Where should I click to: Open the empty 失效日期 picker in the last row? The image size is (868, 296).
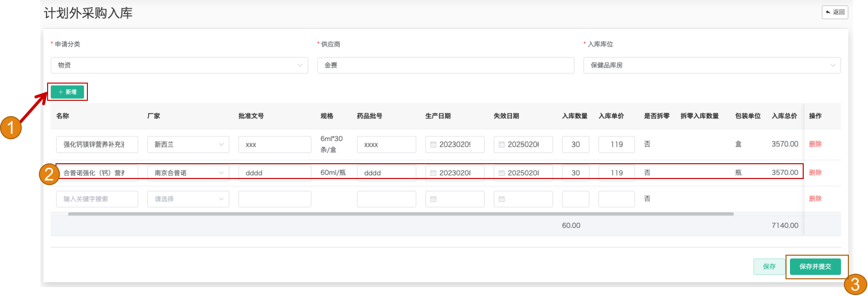coord(523,199)
